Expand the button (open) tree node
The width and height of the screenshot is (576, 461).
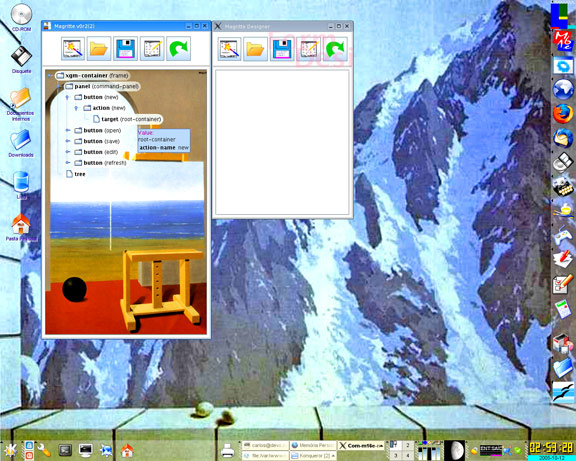click(x=68, y=130)
